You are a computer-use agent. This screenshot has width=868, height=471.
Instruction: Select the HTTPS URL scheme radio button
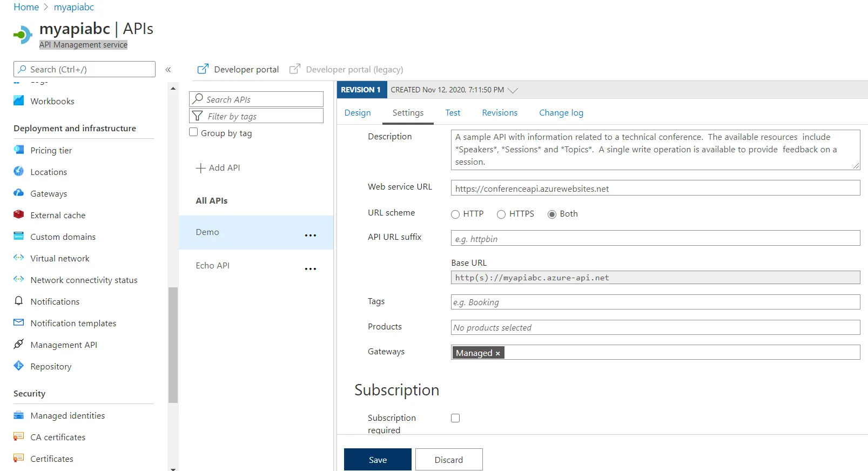coord(501,214)
